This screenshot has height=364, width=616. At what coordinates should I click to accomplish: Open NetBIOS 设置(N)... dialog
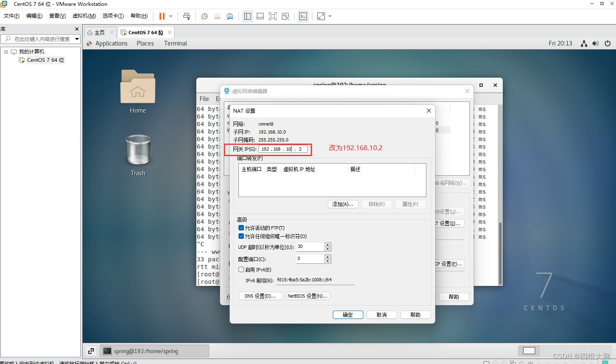308,296
